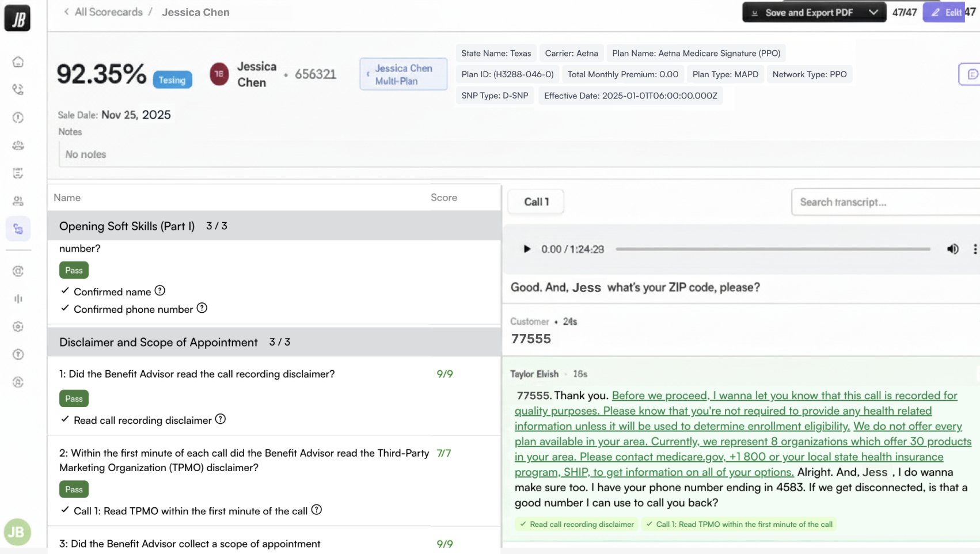Image resolution: width=980 pixels, height=554 pixels.
Task: Click inside the Search transcript field
Action: click(x=875, y=202)
